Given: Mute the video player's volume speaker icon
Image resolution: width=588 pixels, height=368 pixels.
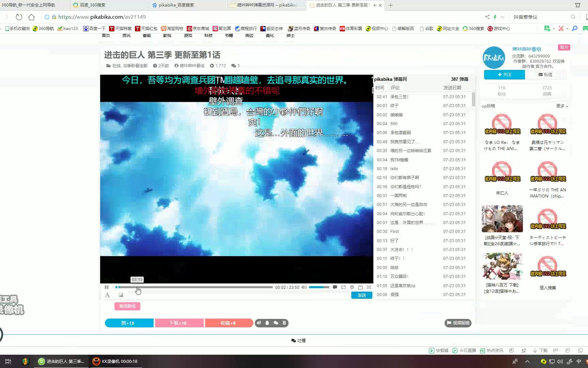Looking at the screenshot, I should (x=304, y=287).
